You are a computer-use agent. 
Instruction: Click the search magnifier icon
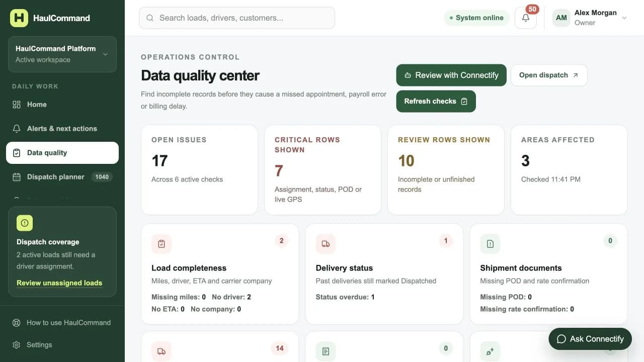[x=150, y=18]
